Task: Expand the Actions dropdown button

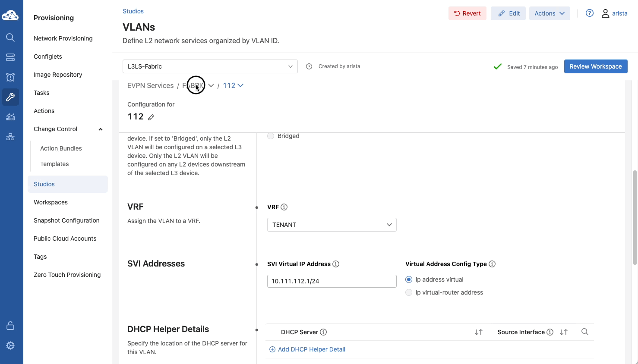Action: click(x=549, y=13)
